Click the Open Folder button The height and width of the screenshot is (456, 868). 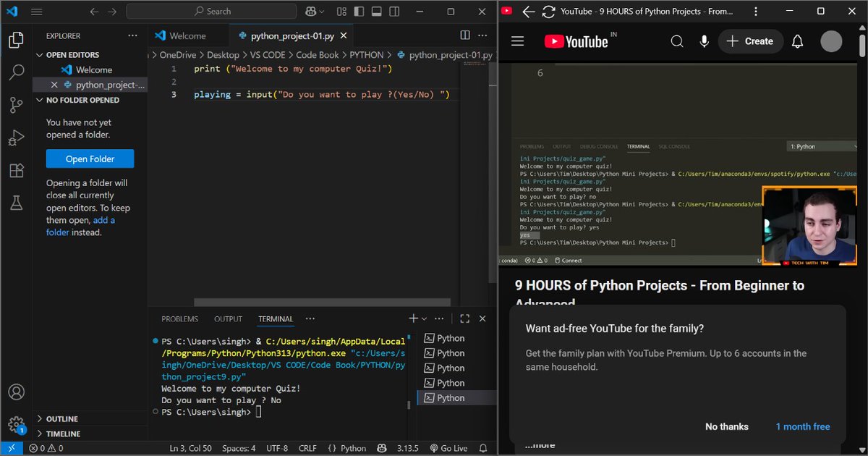pyautogui.click(x=90, y=159)
